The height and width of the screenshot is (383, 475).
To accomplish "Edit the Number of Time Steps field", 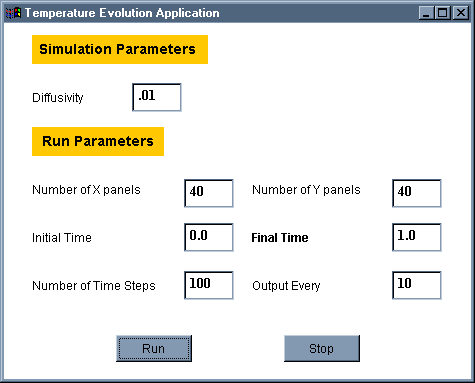I will (209, 285).
